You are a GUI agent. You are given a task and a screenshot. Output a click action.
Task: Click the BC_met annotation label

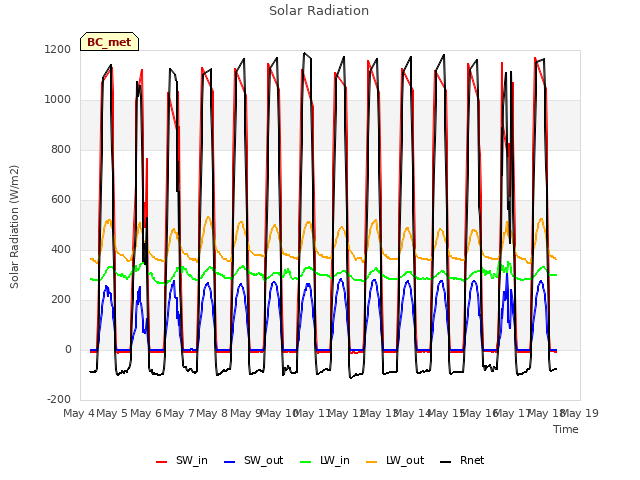pyautogui.click(x=109, y=42)
